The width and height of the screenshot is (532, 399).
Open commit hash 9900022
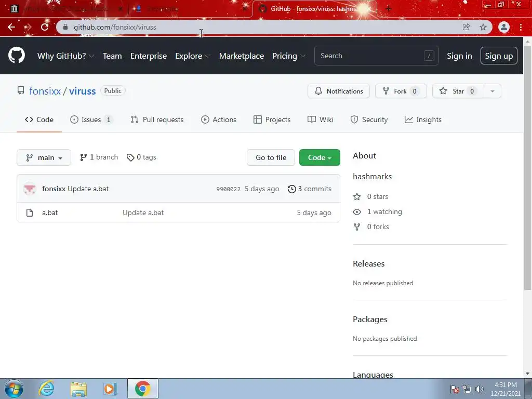pos(229,189)
